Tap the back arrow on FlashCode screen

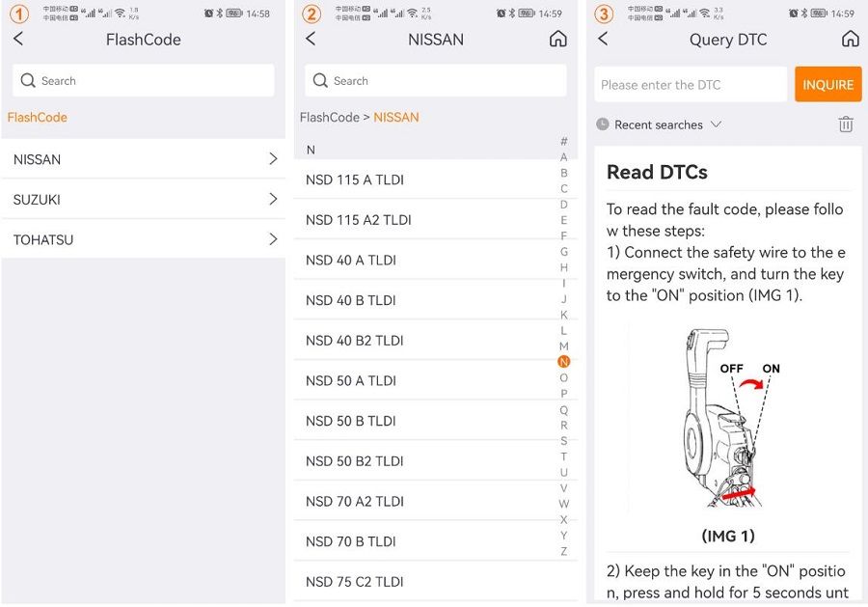(18, 39)
